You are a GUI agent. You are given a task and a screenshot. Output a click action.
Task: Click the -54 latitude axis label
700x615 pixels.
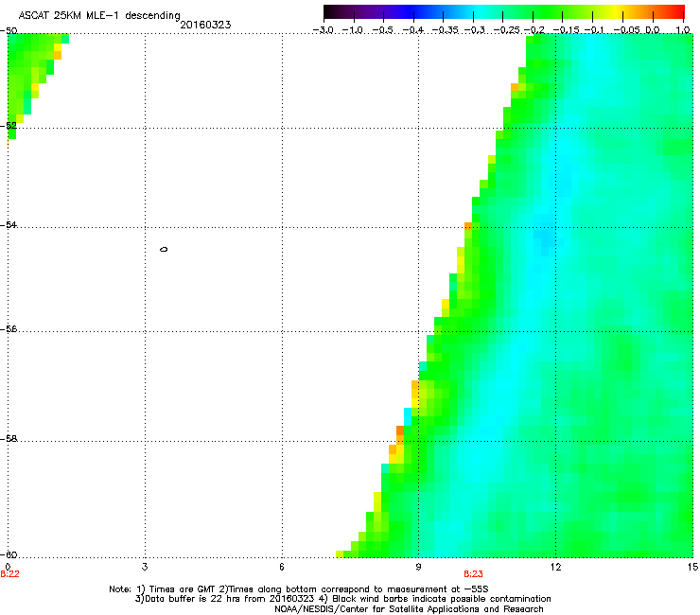click(9, 225)
